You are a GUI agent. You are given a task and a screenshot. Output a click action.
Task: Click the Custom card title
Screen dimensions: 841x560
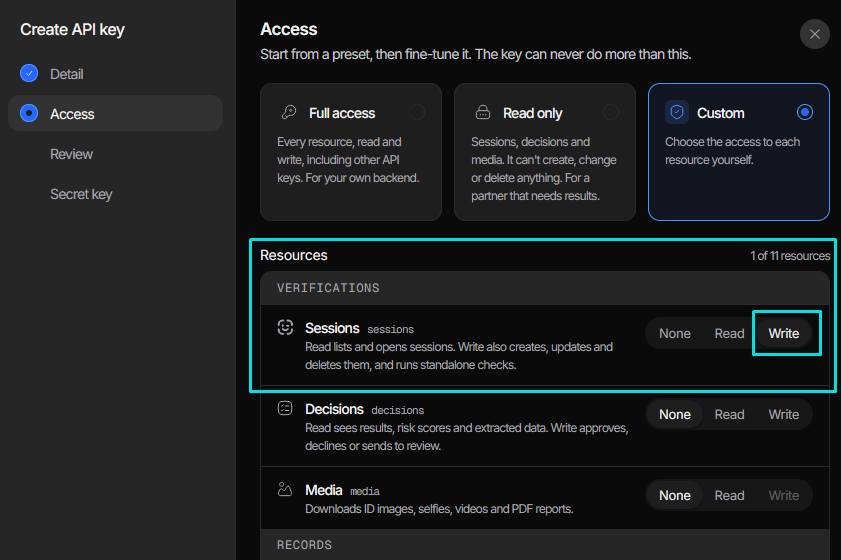(x=720, y=113)
